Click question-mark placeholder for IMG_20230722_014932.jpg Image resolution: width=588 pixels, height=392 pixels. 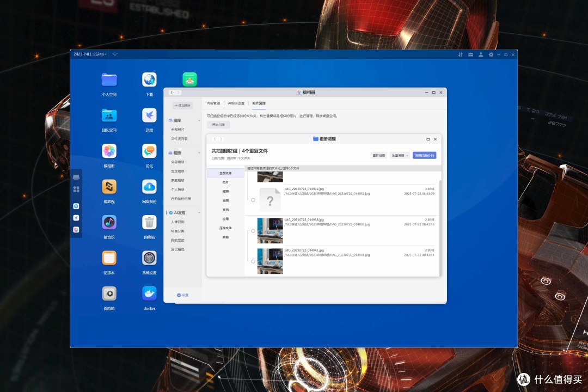point(270,200)
